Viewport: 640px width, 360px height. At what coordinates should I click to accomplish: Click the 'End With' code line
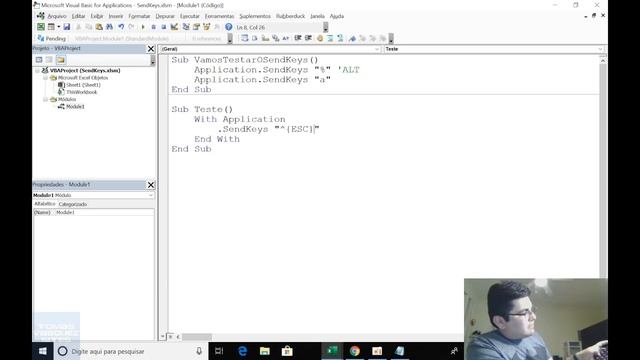pos(217,139)
